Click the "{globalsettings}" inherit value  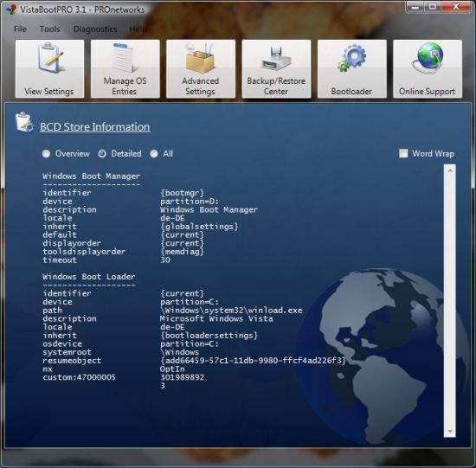coord(199,227)
